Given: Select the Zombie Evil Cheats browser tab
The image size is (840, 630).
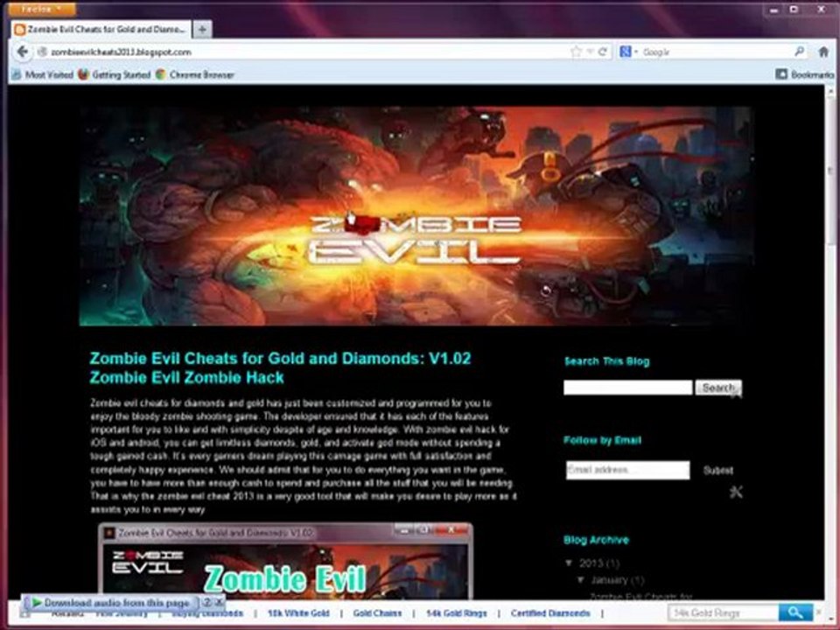Looking at the screenshot, I should click(x=101, y=30).
